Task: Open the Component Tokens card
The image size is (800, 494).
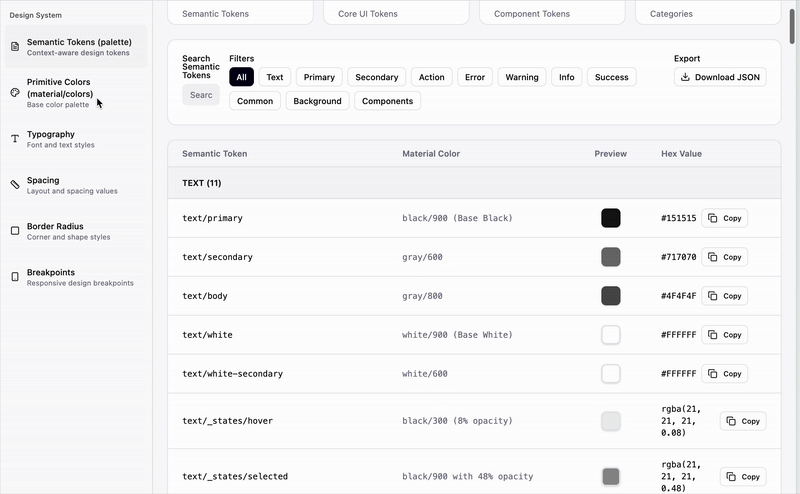Action: (552, 14)
